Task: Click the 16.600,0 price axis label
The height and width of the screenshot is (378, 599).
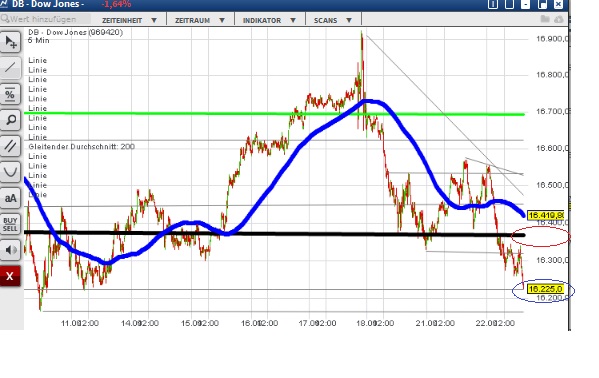Action: tap(552, 149)
